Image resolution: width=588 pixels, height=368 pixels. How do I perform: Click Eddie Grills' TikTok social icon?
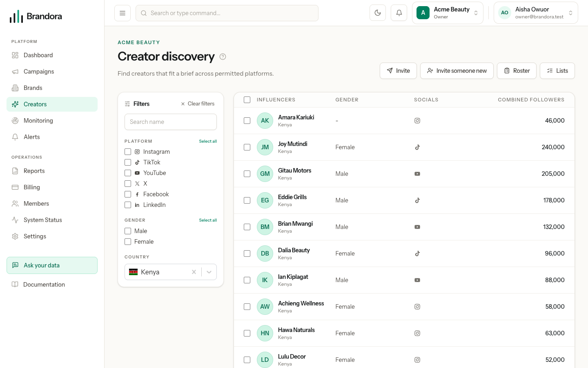point(417,200)
